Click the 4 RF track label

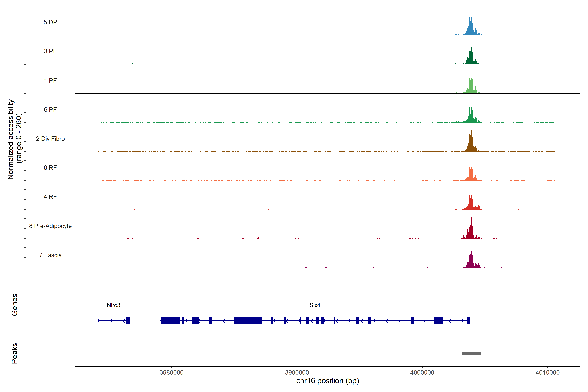coord(50,197)
